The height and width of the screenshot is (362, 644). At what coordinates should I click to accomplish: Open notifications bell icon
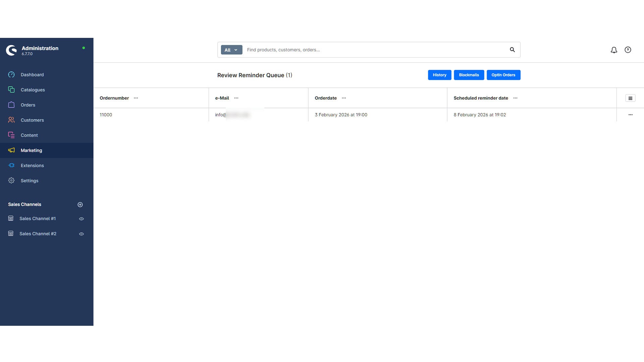(x=614, y=50)
